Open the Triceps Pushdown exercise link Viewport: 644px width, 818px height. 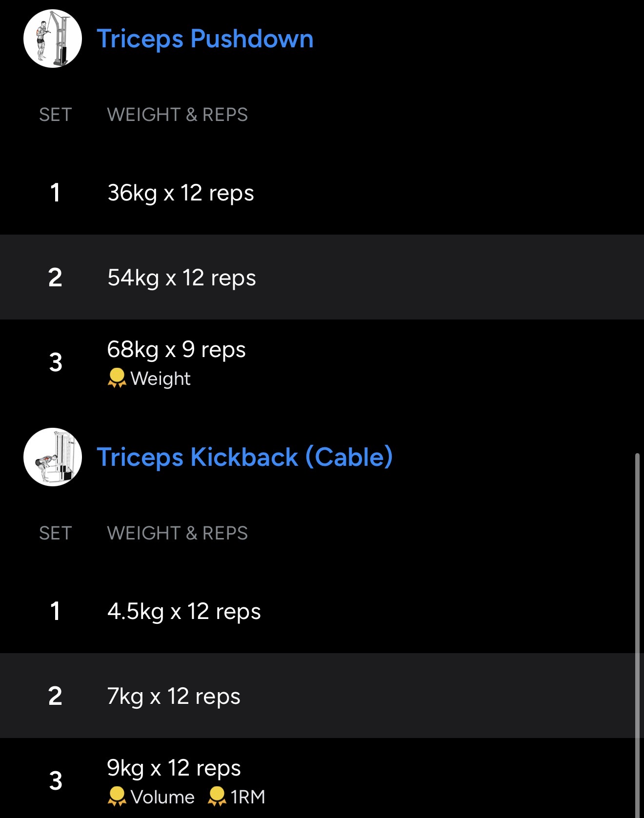click(205, 39)
